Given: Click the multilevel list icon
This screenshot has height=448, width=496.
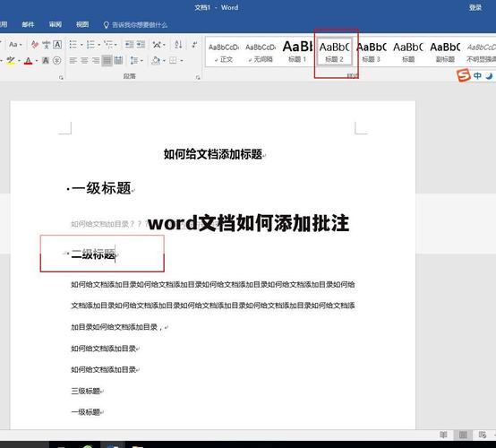Looking at the screenshot, I should click(108, 44).
